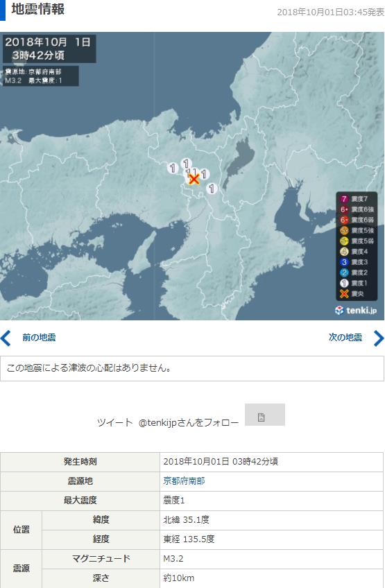Click the date and time box on map
This screenshot has width=385, height=588.
(x=49, y=49)
